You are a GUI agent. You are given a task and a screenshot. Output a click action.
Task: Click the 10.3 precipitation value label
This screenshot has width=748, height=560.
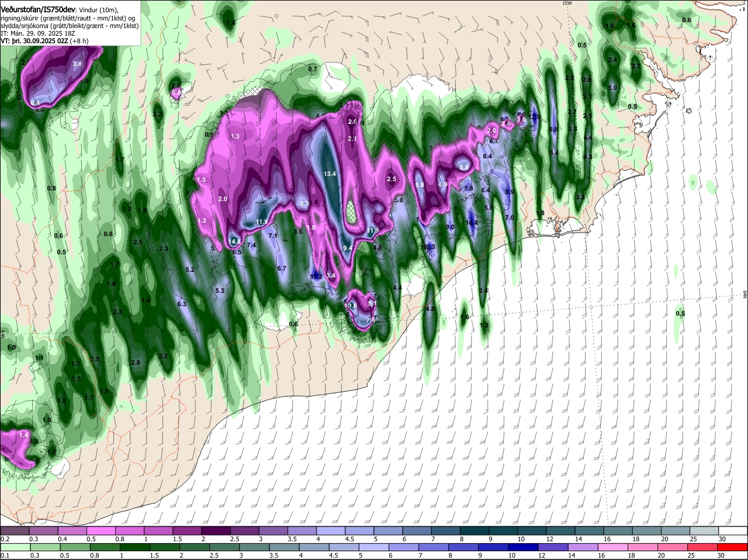point(430,247)
